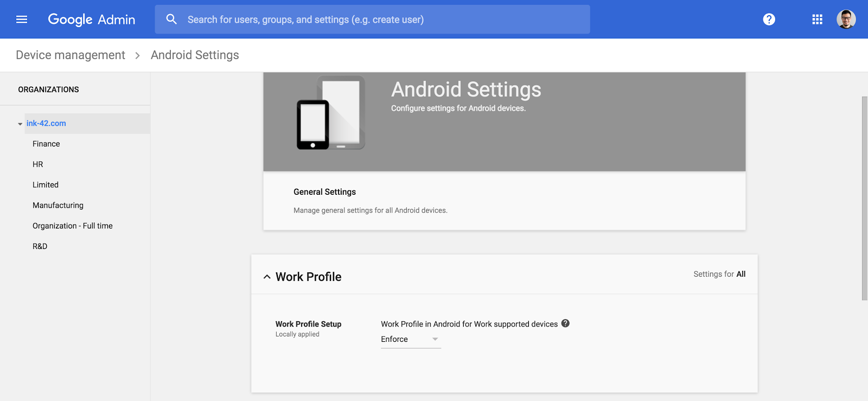
Task: Select the HR organization
Action: [x=38, y=164]
